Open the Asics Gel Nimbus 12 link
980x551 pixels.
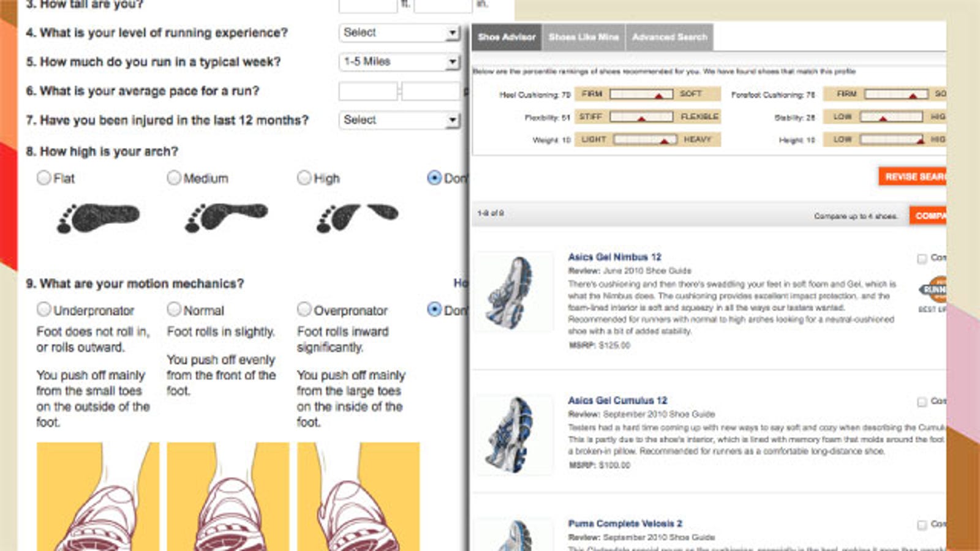pyautogui.click(x=614, y=257)
